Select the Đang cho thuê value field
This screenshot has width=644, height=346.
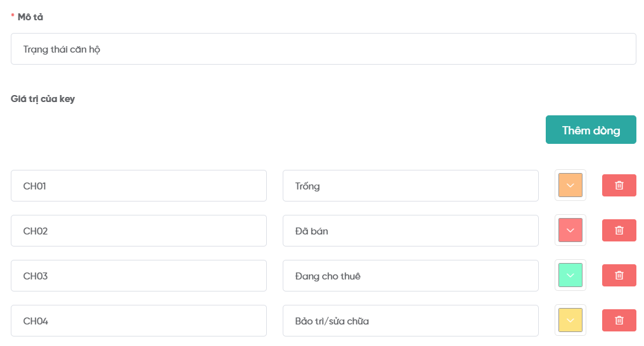point(410,276)
